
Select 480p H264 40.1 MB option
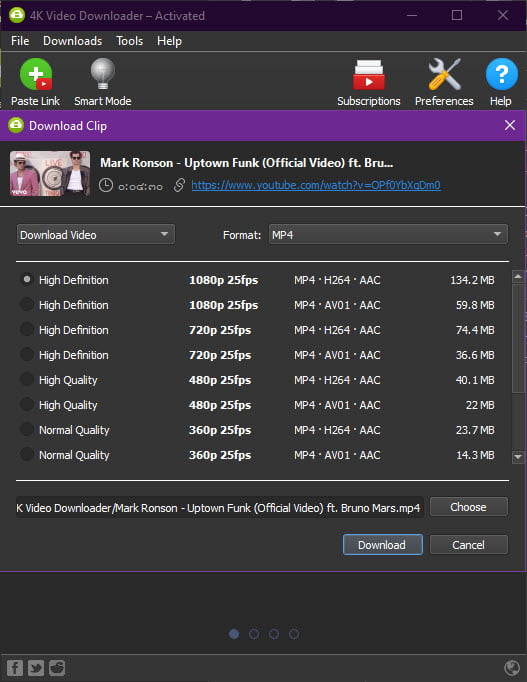point(27,379)
